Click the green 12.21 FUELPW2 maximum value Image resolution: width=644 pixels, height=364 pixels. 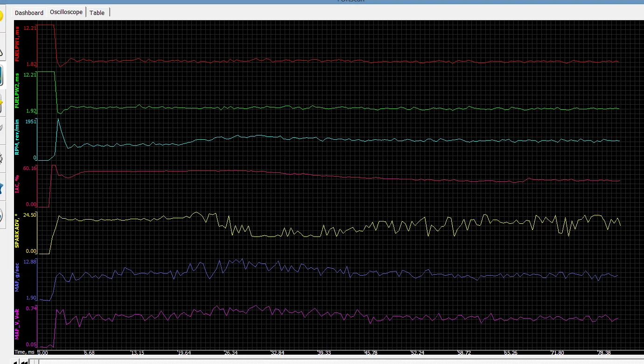[29, 75]
